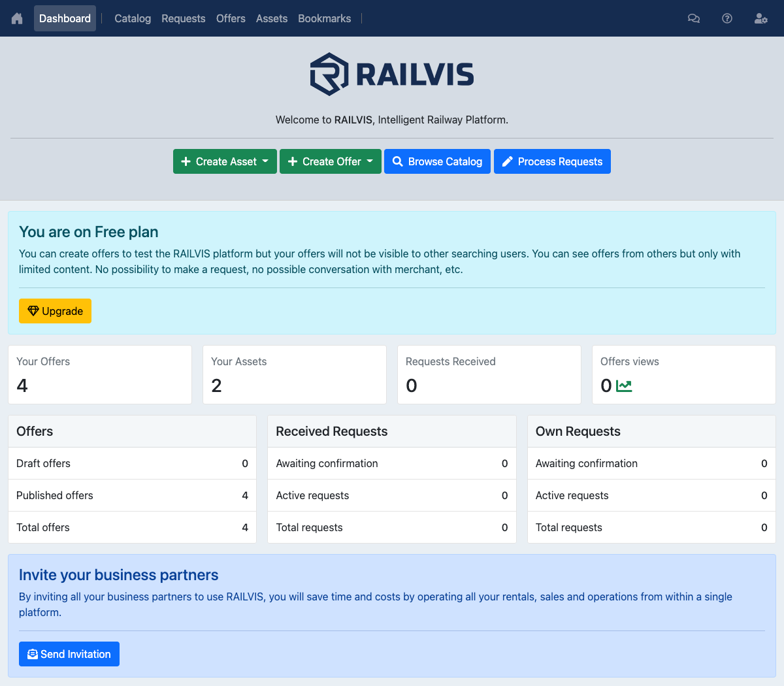The height and width of the screenshot is (686, 784).
Task: Select Received Requests Awaiting confirmation row
Action: 392,463
